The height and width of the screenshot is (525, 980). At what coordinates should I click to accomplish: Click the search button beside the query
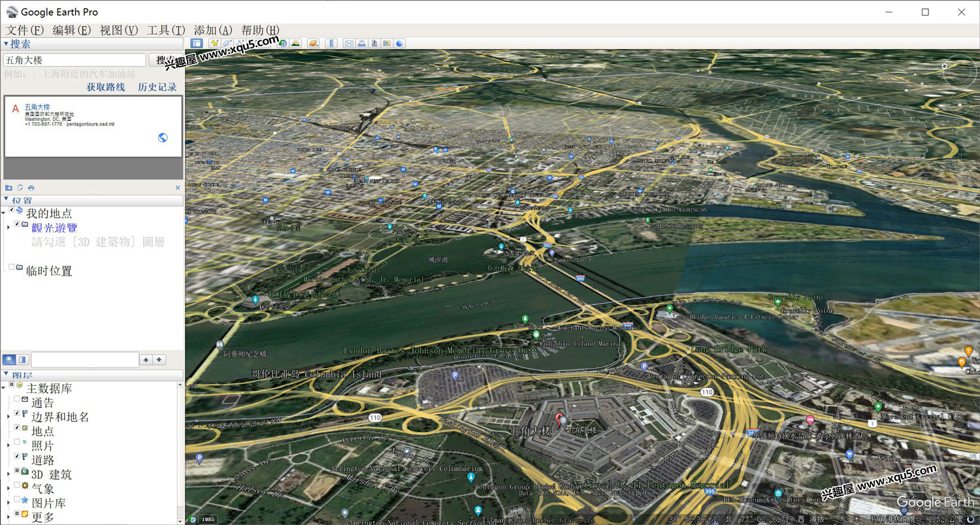click(166, 60)
